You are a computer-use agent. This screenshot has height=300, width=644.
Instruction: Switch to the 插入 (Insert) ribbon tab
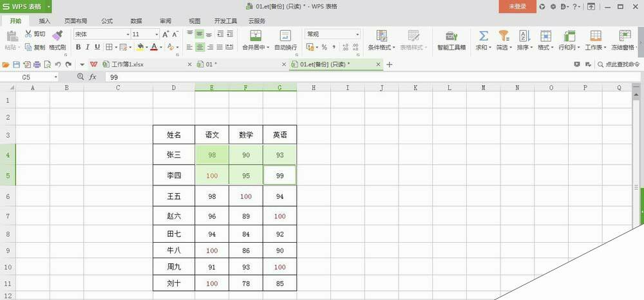44,21
